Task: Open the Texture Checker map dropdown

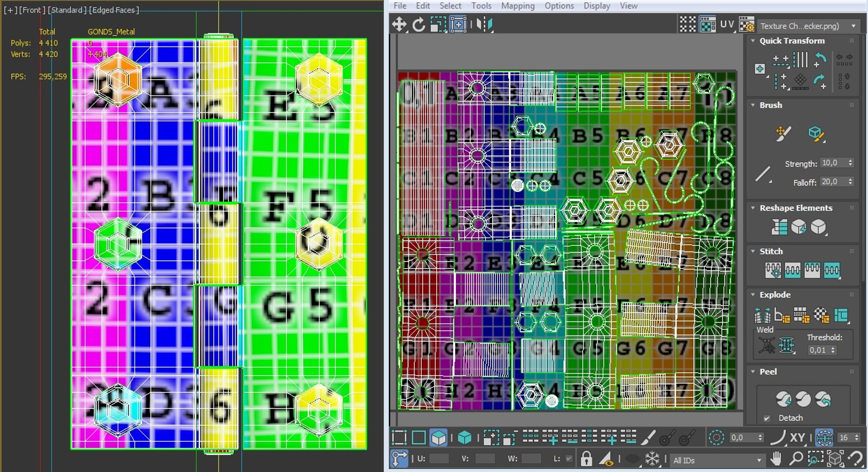Action: [809, 26]
